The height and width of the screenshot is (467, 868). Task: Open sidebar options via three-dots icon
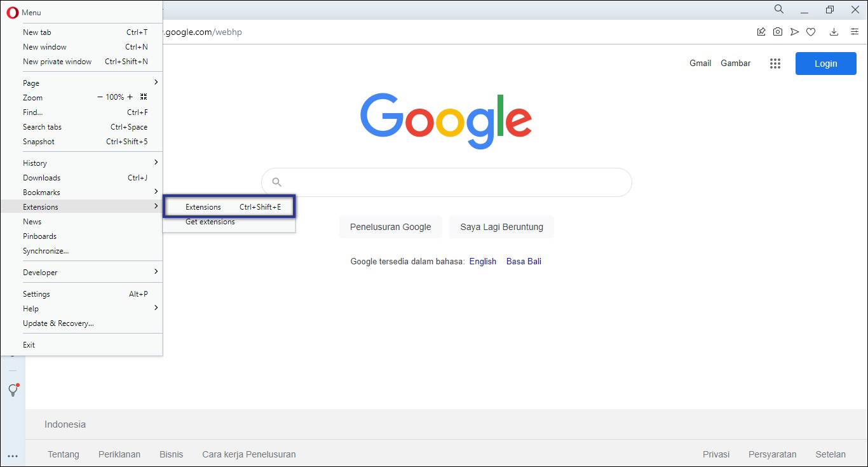click(13, 455)
